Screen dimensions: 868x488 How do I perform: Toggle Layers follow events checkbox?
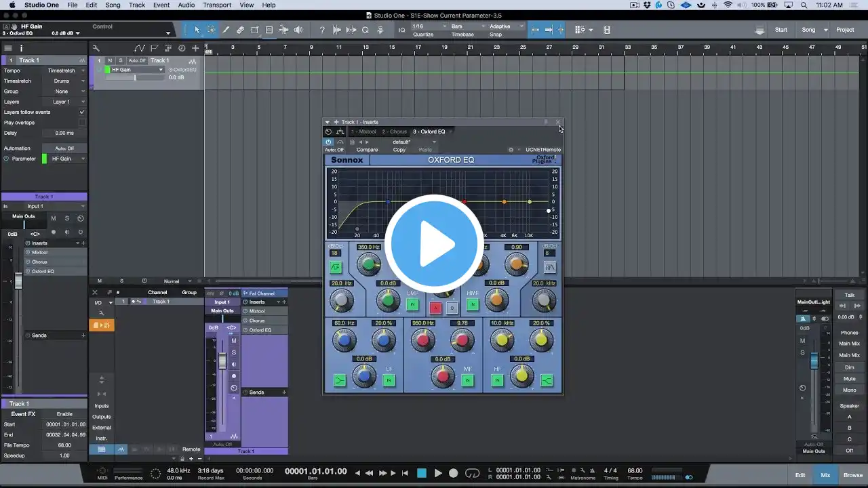82,112
